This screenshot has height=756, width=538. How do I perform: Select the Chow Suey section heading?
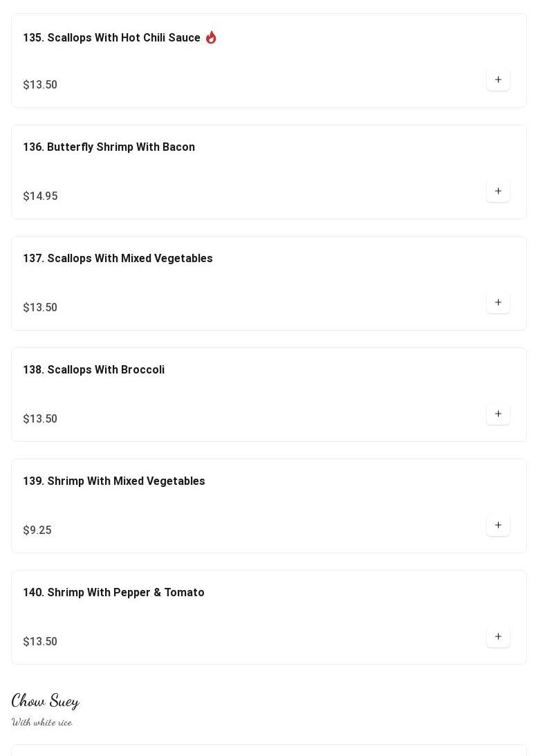[x=46, y=701]
